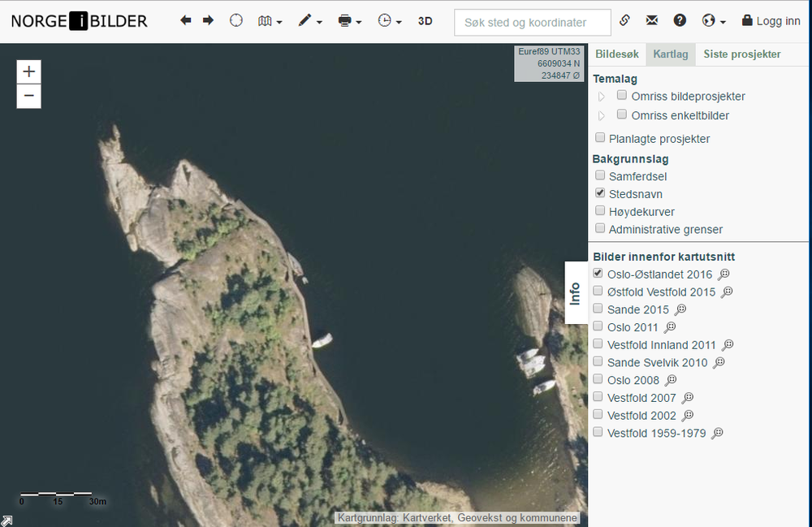Click the Kartgrunnlag attribution text

click(457, 518)
